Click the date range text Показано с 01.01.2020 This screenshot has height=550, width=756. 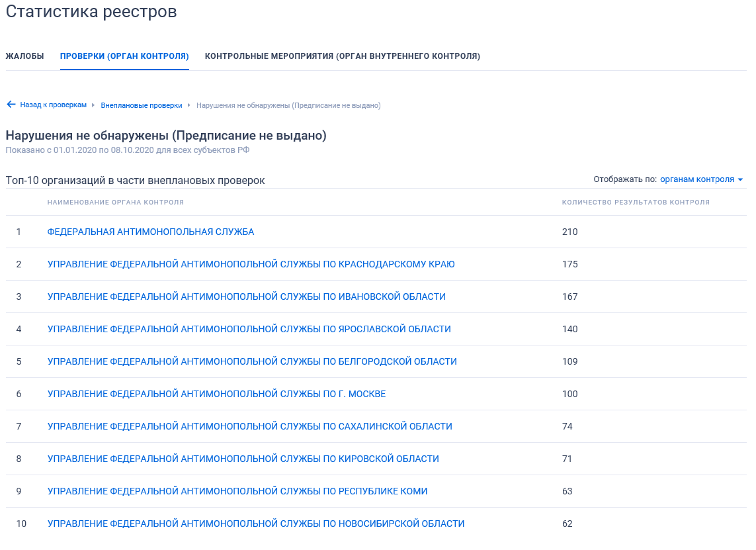[x=127, y=150]
